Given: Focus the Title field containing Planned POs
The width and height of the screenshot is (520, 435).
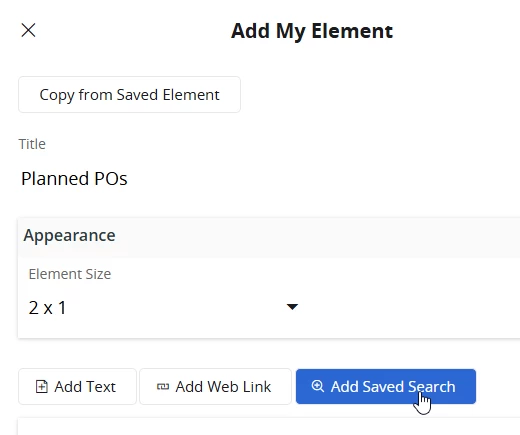Looking at the screenshot, I should click(267, 178).
